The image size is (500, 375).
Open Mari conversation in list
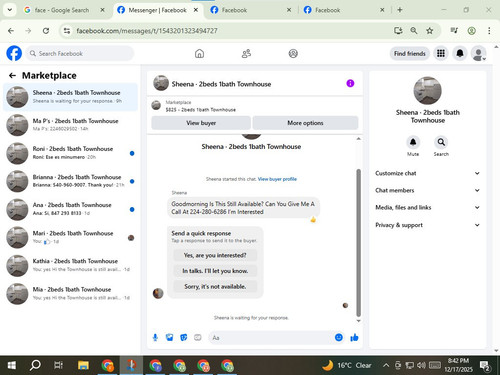coord(70,237)
